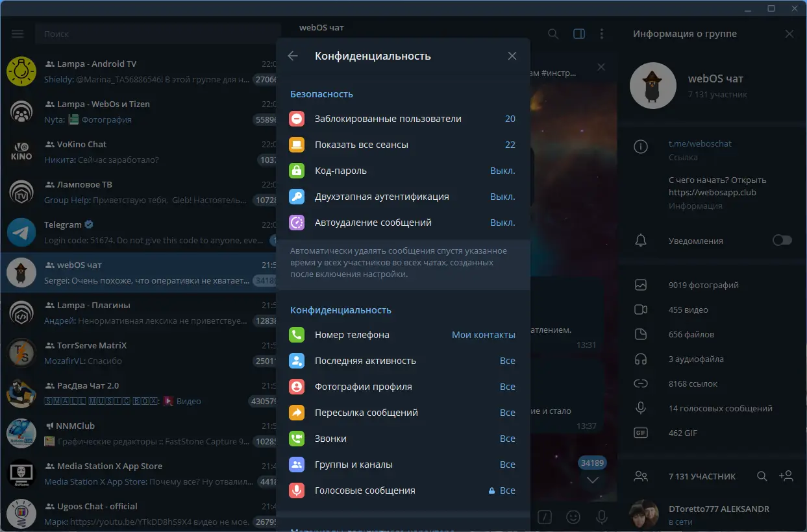
Task: Click the Автоудаление сообщений timer icon
Action: click(x=297, y=223)
